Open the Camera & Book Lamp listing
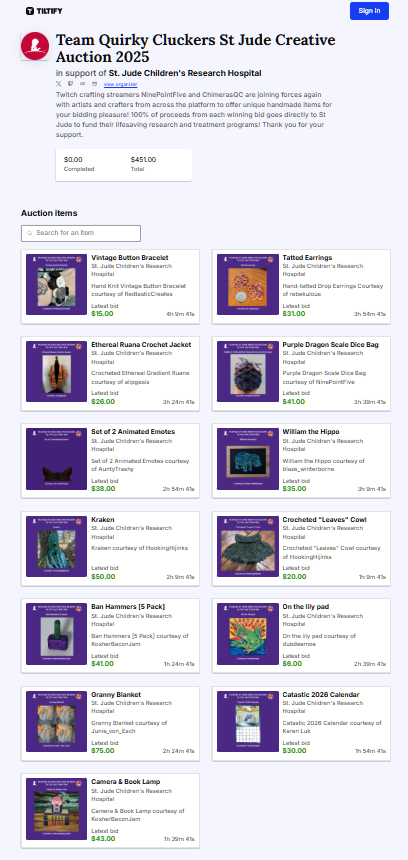This screenshot has width=408, height=860. click(x=110, y=811)
